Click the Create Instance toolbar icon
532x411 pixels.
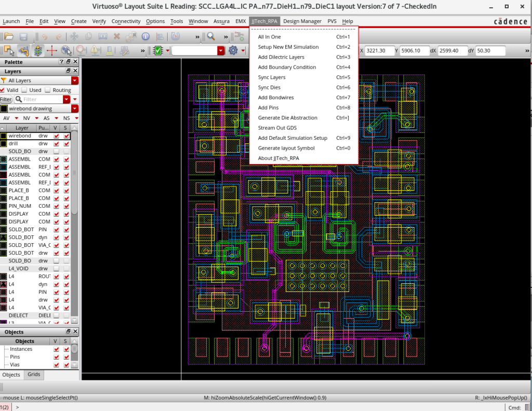(x=239, y=36)
